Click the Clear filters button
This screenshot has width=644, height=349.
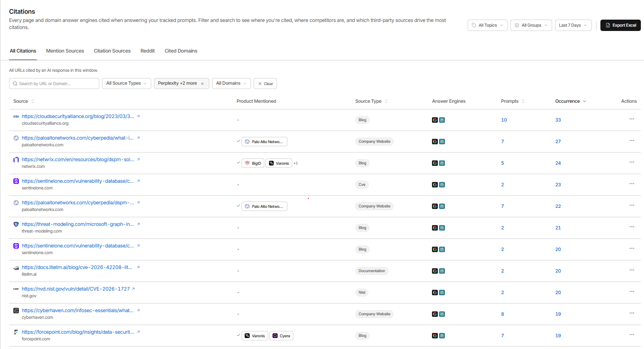point(265,84)
